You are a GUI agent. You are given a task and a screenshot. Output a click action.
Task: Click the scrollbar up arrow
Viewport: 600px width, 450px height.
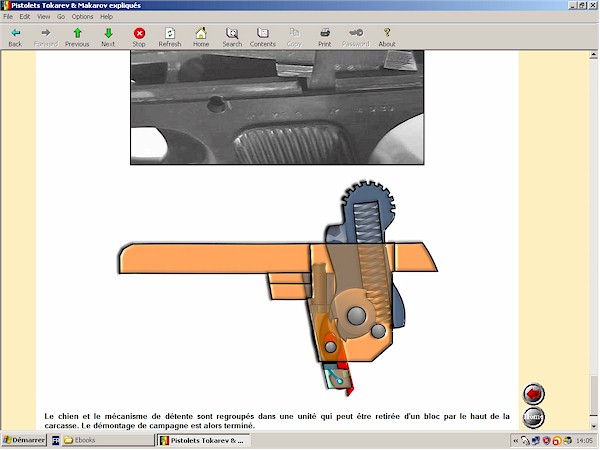click(593, 55)
